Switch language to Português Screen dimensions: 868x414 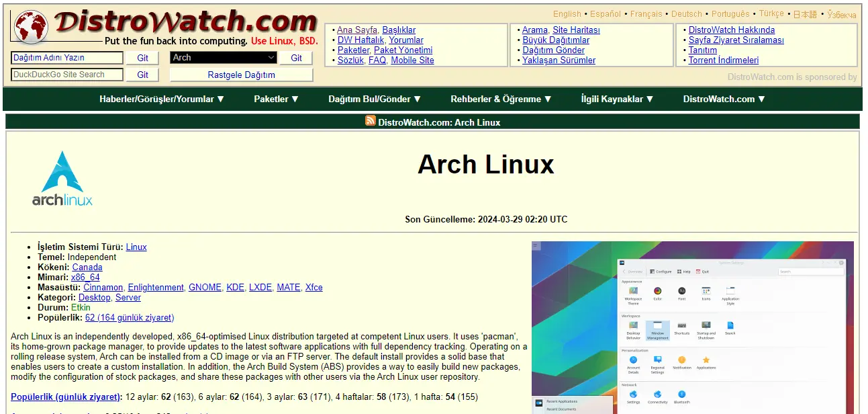coord(731,14)
